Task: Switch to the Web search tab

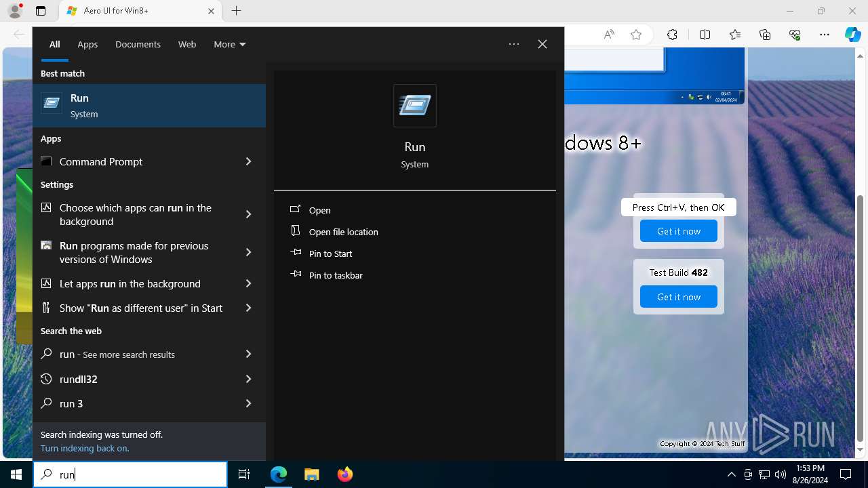Action: pyautogui.click(x=187, y=44)
